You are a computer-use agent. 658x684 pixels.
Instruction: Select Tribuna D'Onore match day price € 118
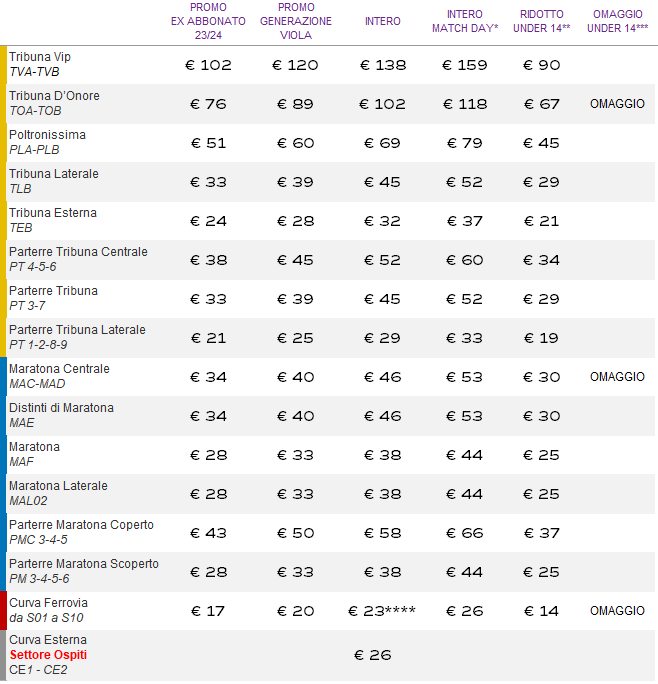pyautogui.click(x=465, y=104)
